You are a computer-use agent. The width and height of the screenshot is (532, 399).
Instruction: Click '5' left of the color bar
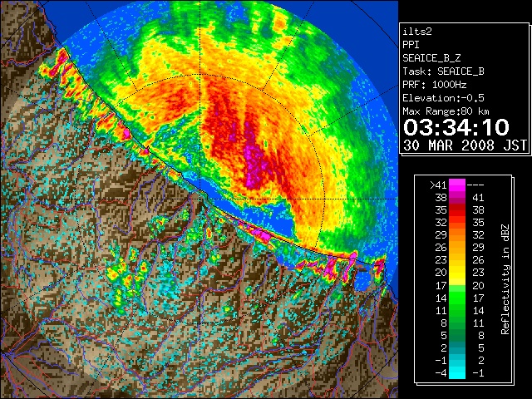[x=444, y=335]
